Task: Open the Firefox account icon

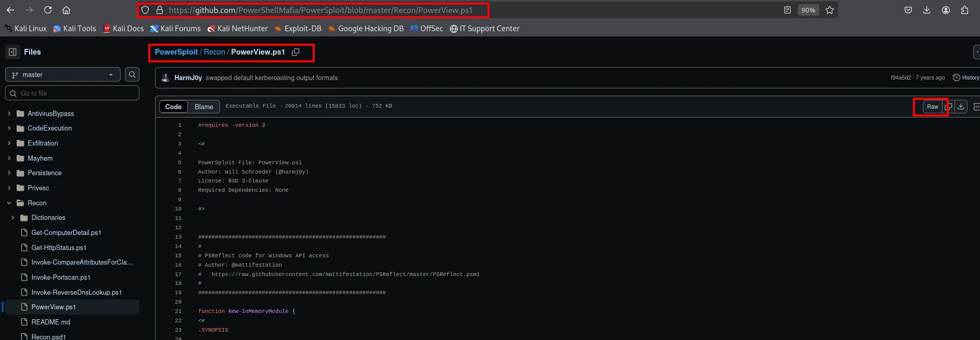Action: (946, 10)
